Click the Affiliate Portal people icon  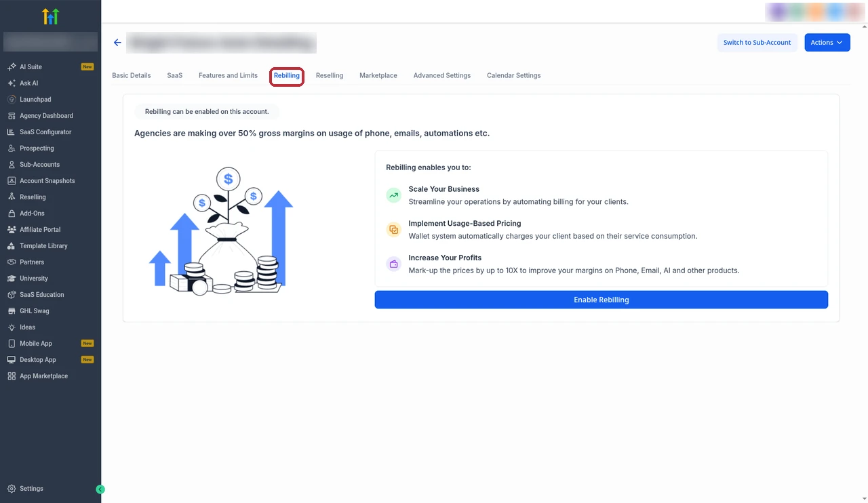[12, 230]
